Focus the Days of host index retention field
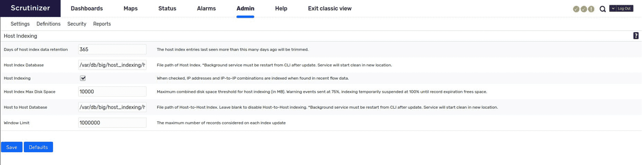 click(112, 49)
